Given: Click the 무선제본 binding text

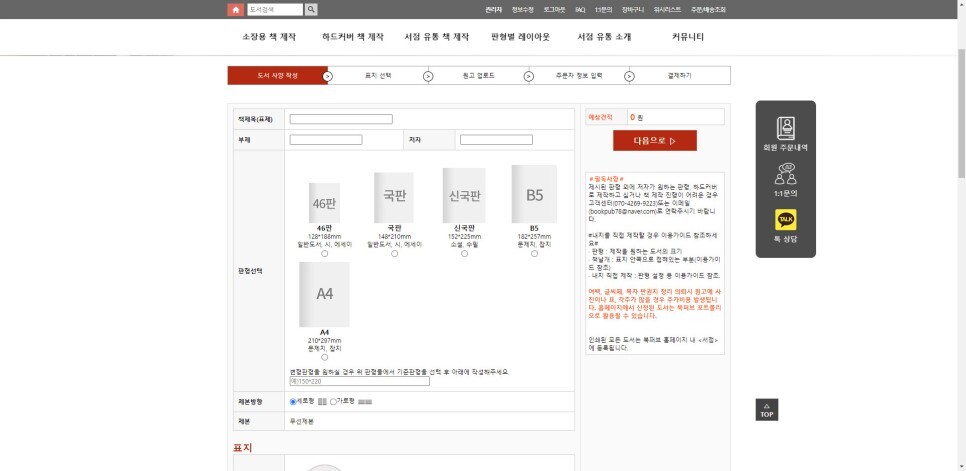Looking at the screenshot, I should (302, 422).
